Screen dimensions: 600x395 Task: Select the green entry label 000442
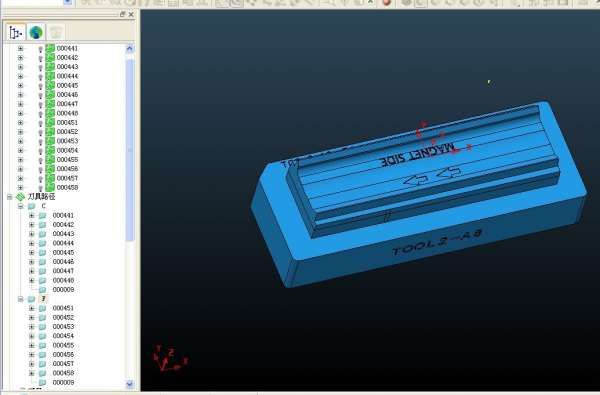point(67,58)
